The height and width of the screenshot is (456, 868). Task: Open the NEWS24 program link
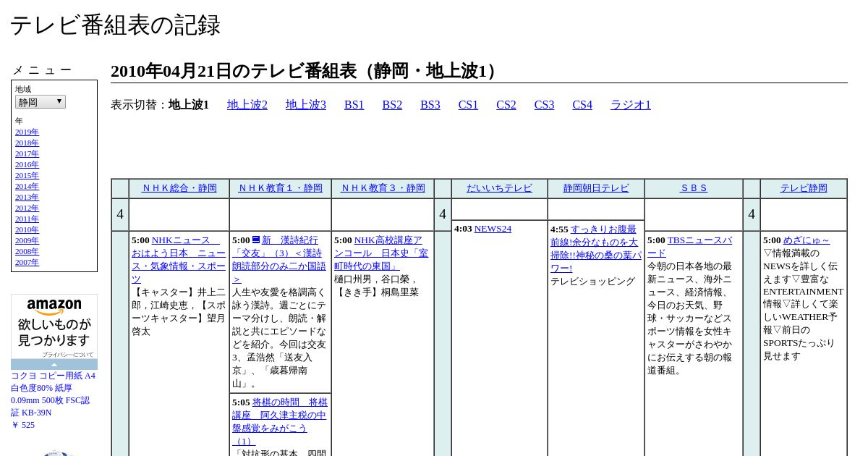pos(493,229)
